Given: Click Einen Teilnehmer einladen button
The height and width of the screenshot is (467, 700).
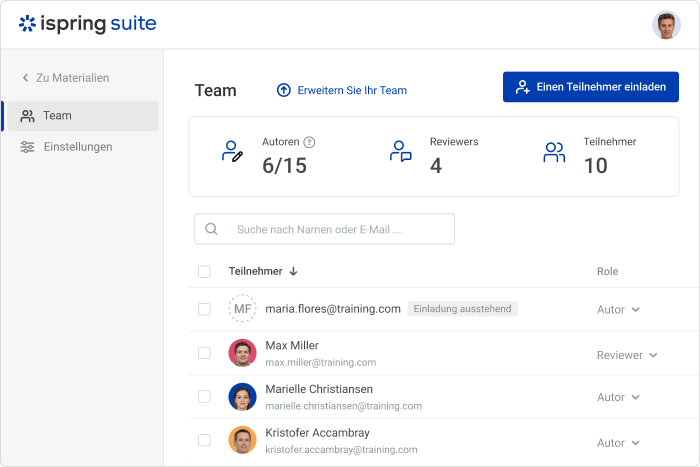Looking at the screenshot, I should [x=591, y=87].
